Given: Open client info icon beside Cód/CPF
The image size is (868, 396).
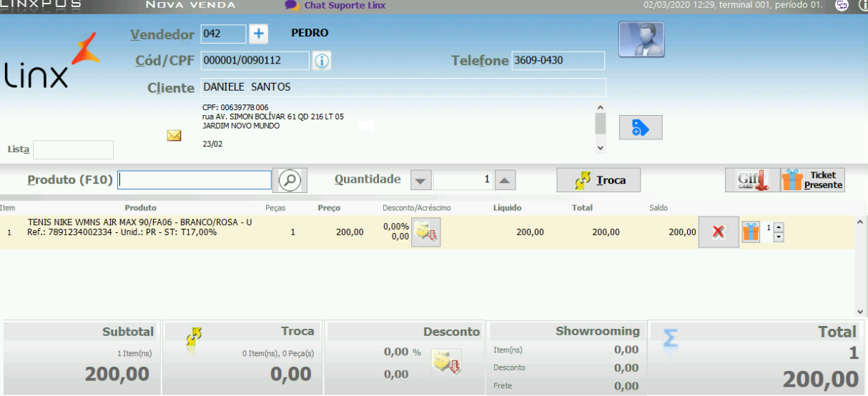Looking at the screenshot, I should 322,61.
